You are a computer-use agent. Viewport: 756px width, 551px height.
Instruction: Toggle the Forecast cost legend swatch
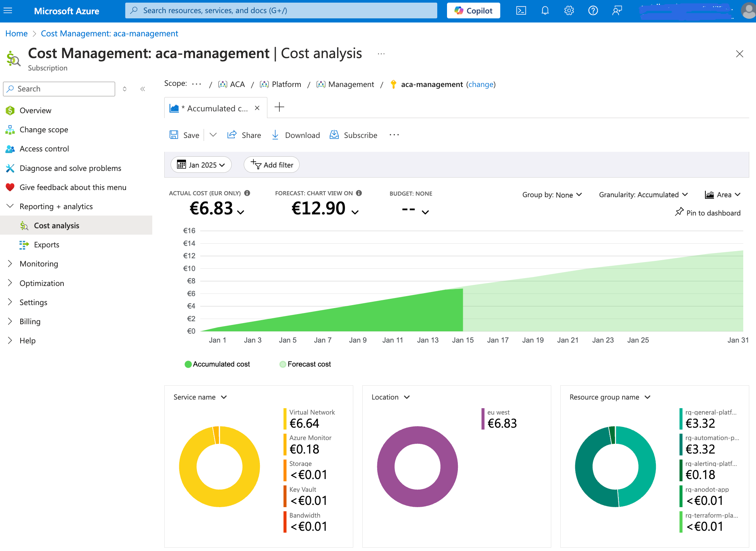coord(283,364)
